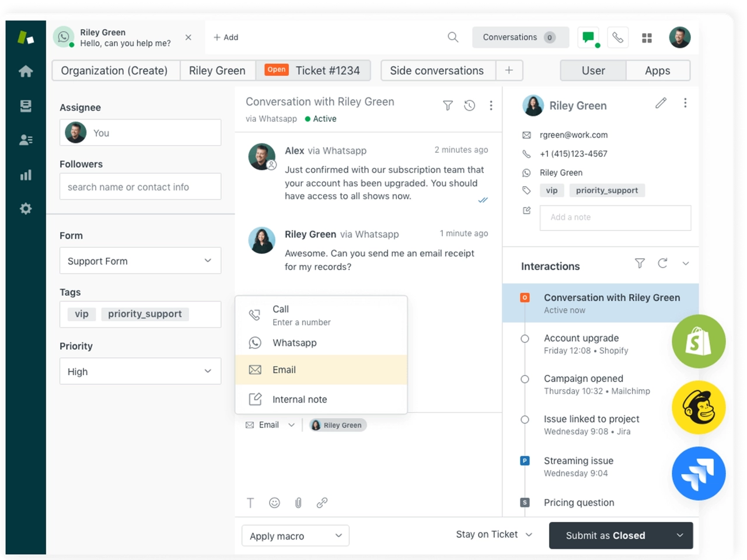Viewport: 747px width, 560px height.
Task: Click the Submit as Closed button
Action: 606,535
